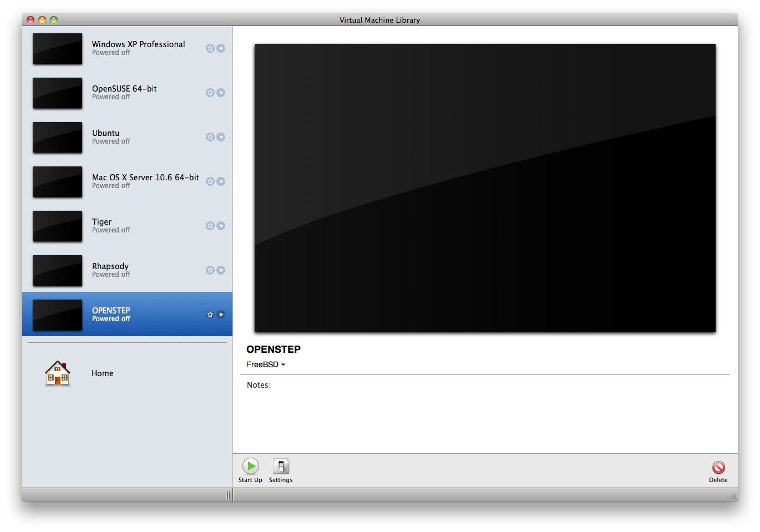Select the Mac OS X Server thumbnail
This screenshot has width=760, height=532.
pyautogui.click(x=58, y=182)
